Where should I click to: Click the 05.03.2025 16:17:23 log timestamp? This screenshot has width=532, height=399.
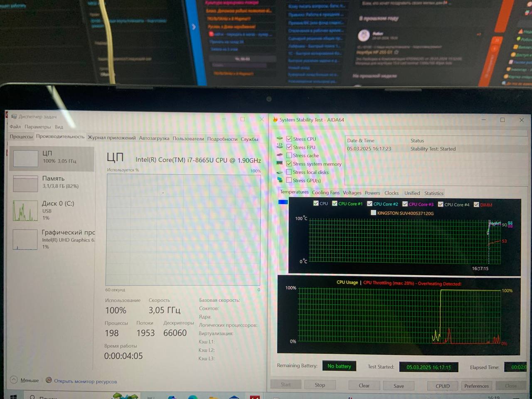tap(369, 148)
